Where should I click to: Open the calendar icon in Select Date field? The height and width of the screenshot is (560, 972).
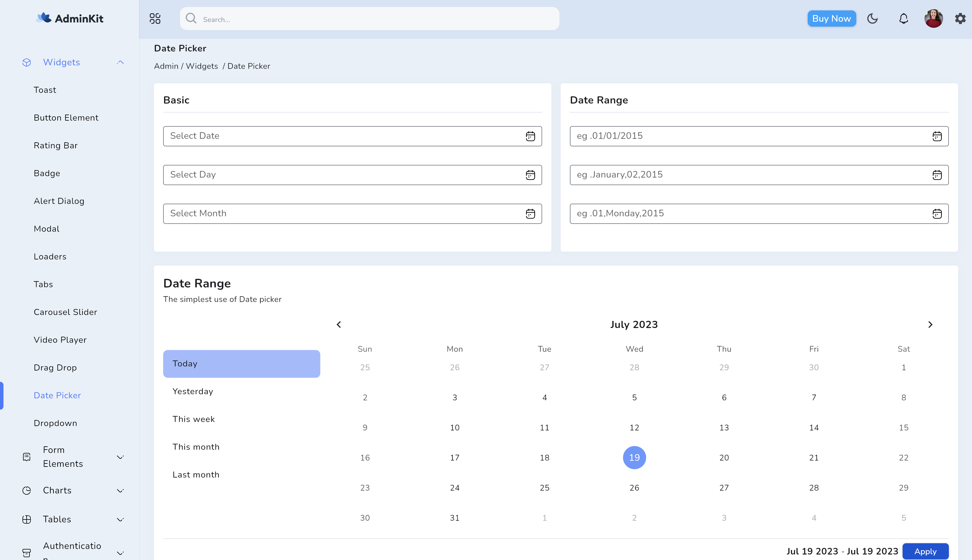tap(530, 136)
